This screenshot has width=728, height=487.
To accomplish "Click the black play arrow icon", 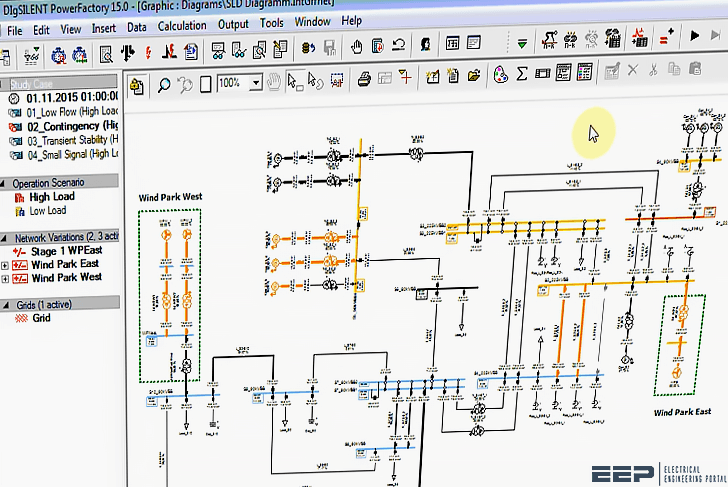I will 695,37.
